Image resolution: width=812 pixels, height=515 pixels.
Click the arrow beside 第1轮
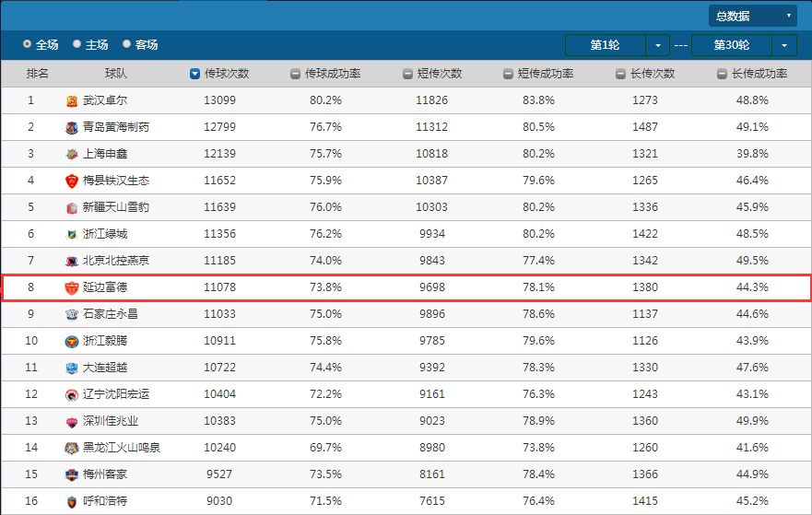[658, 45]
